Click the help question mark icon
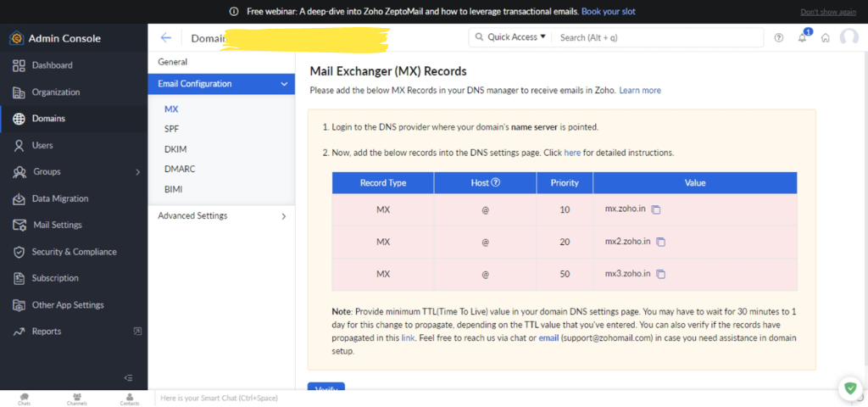This screenshot has width=868, height=407. (779, 37)
